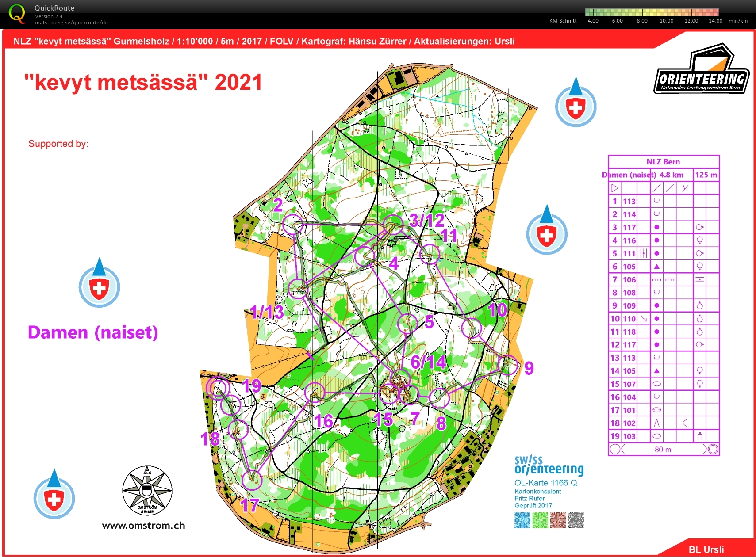
Task: Open the matstroeng.se/quickroute/de link
Action: click(71, 23)
